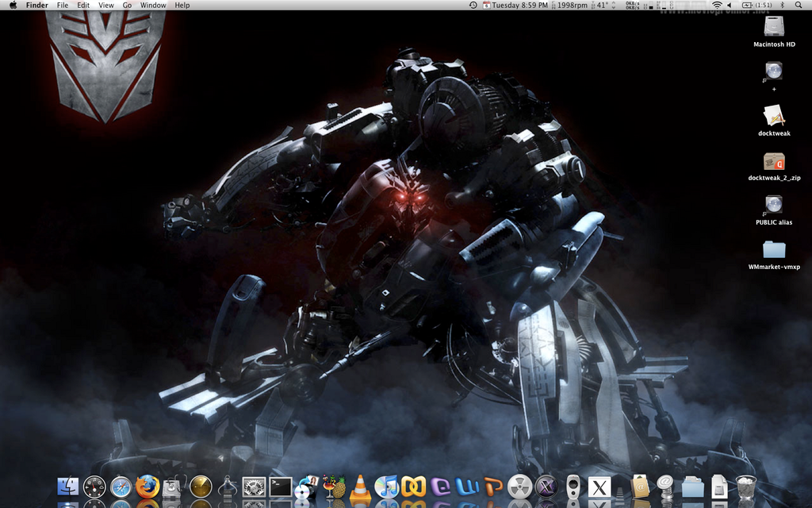Open VLC traffic cone in dock
Image resolution: width=812 pixels, height=508 pixels.
point(360,487)
